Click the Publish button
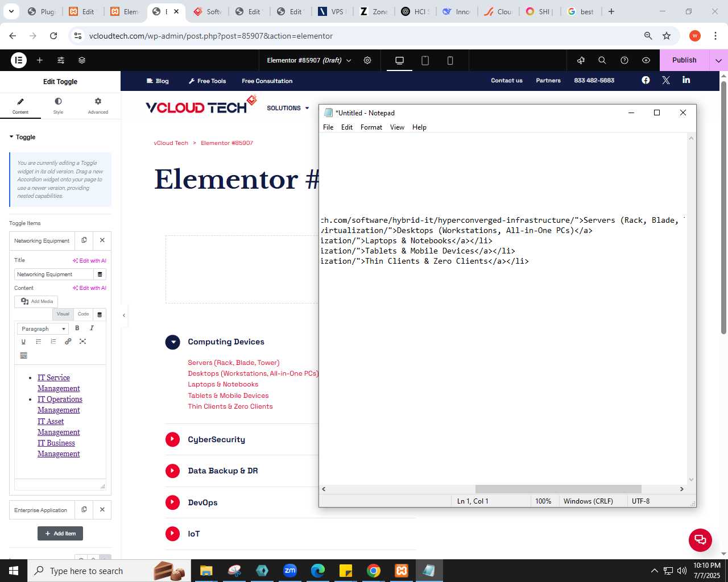 click(684, 60)
